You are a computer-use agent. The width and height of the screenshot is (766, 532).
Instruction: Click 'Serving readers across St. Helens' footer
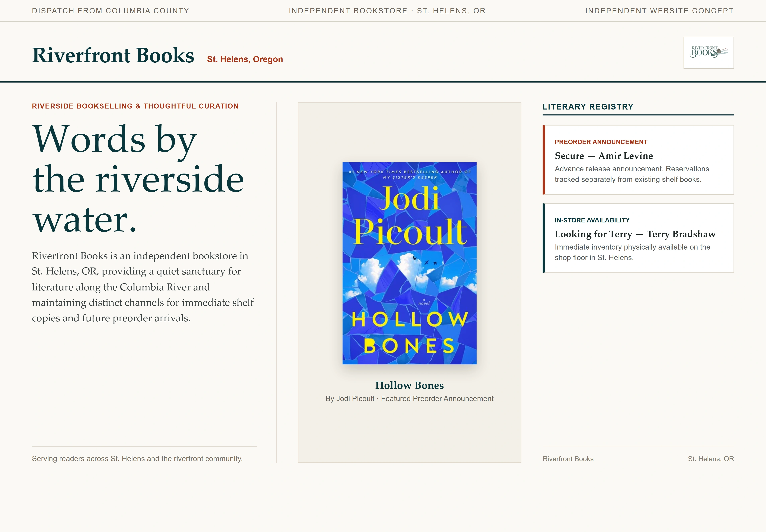pyautogui.click(x=137, y=459)
